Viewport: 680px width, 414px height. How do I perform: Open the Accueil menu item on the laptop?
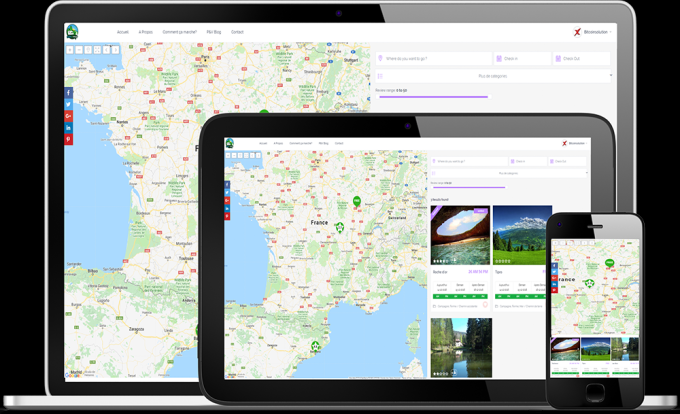coord(123,32)
